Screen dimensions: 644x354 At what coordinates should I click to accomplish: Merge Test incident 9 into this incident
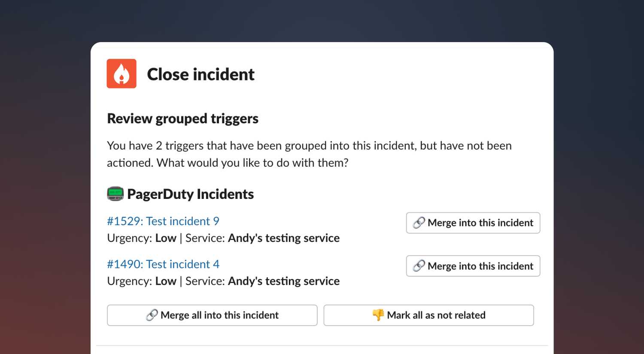(473, 223)
